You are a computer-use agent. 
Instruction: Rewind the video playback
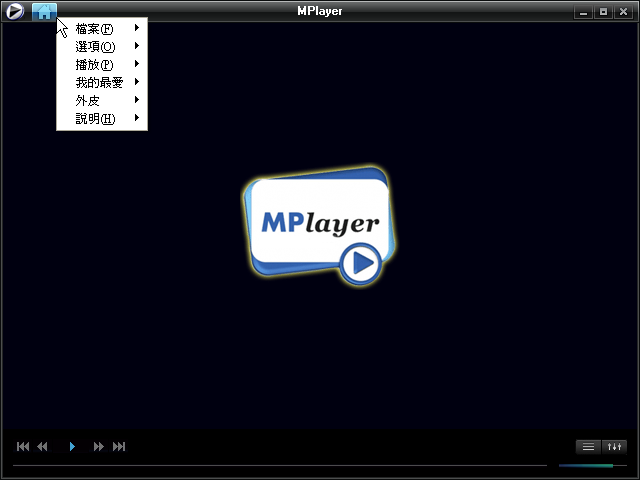pyautogui.click(x=43, y=447)
